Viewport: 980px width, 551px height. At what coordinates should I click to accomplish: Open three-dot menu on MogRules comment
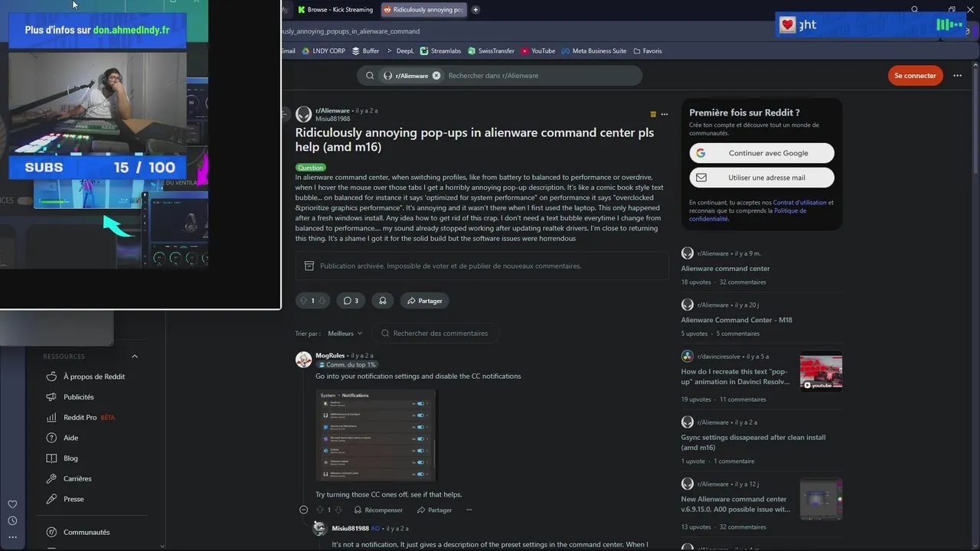coord(469,510)
